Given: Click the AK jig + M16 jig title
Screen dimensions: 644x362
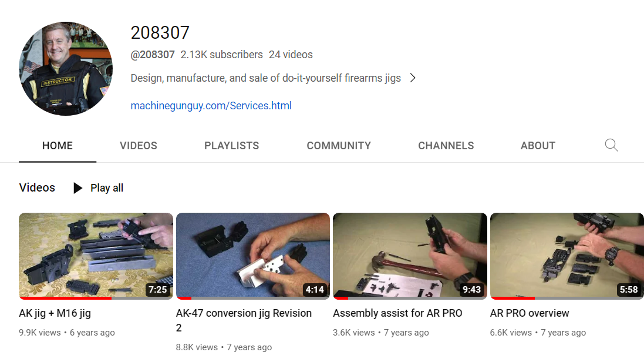Looking at the screenshot, I should [55, 313].
